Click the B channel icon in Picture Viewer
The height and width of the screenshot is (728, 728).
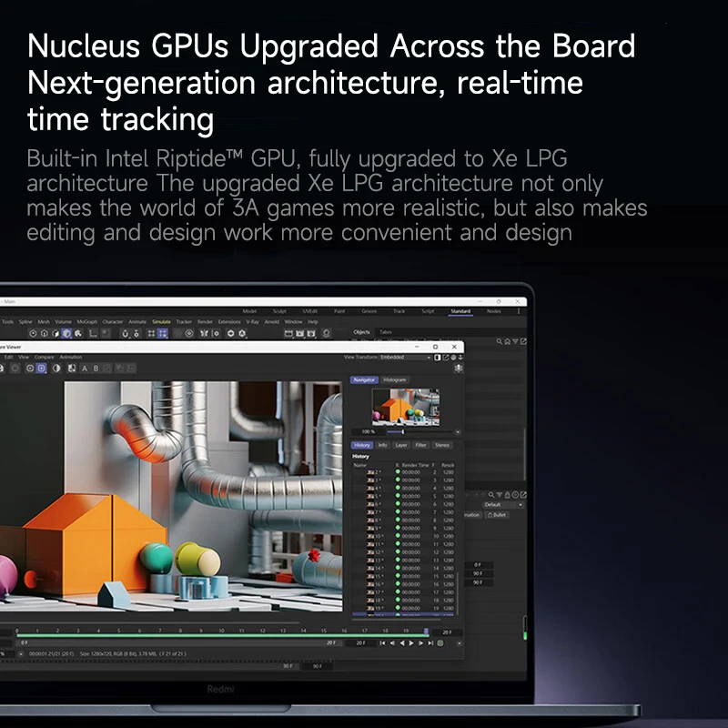click(96, 369)
